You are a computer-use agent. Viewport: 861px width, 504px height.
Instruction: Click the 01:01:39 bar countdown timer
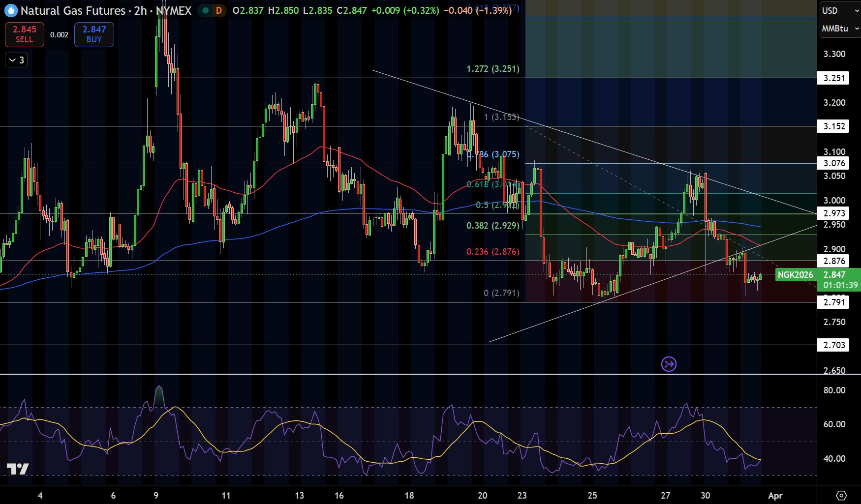[x=840, y=285]
